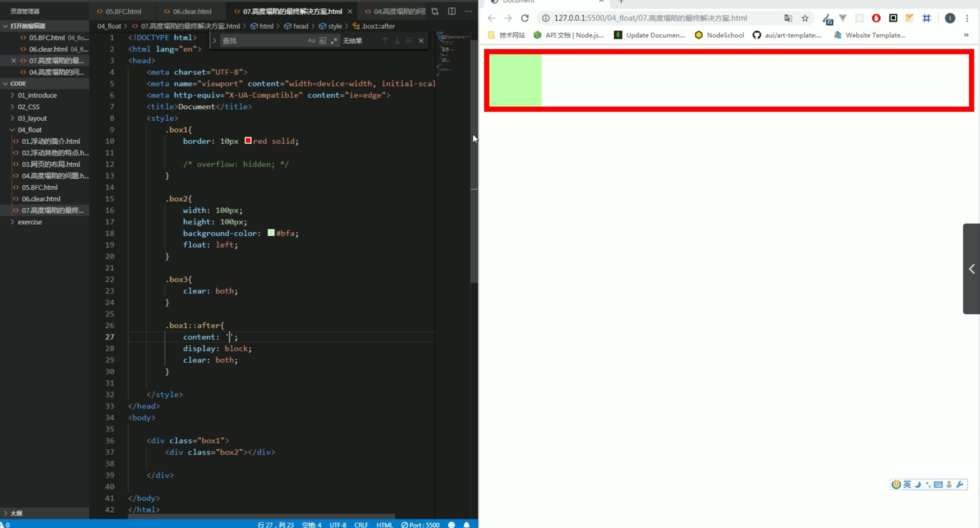
Task: Switch to the 05.BFC.html editor tab
Action: pyautogui.click(x=123, y=11)
